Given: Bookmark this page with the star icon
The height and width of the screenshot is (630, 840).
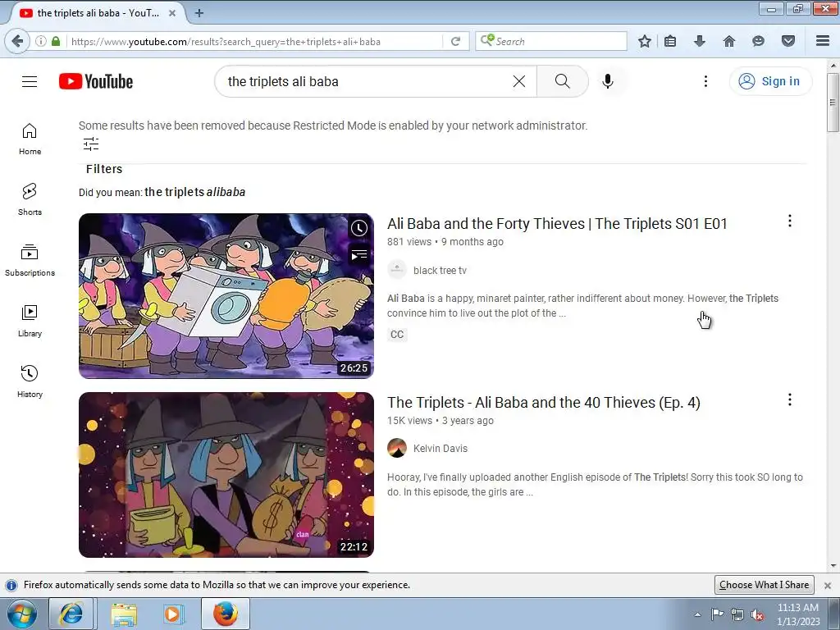Looking at the screenshot, I should tap(645, 41).
